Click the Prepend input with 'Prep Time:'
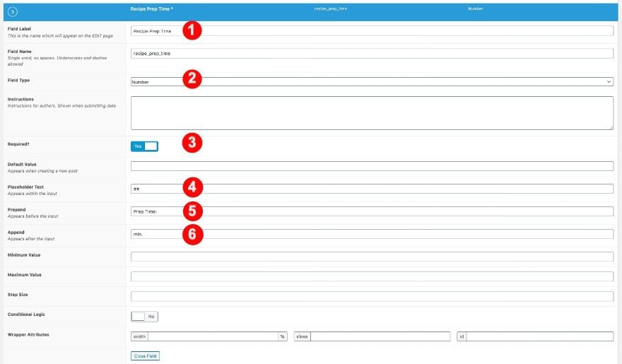The width and height of the screenshot is (622, 364). click(x=372, y=211)
